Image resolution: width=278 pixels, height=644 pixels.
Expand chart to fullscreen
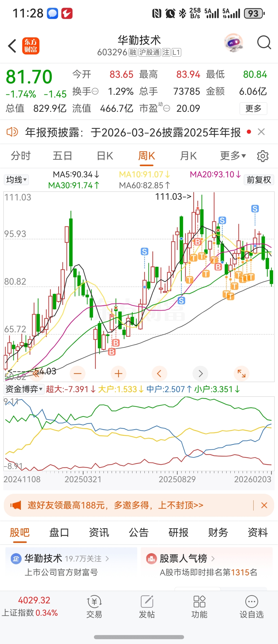point(241,373)
